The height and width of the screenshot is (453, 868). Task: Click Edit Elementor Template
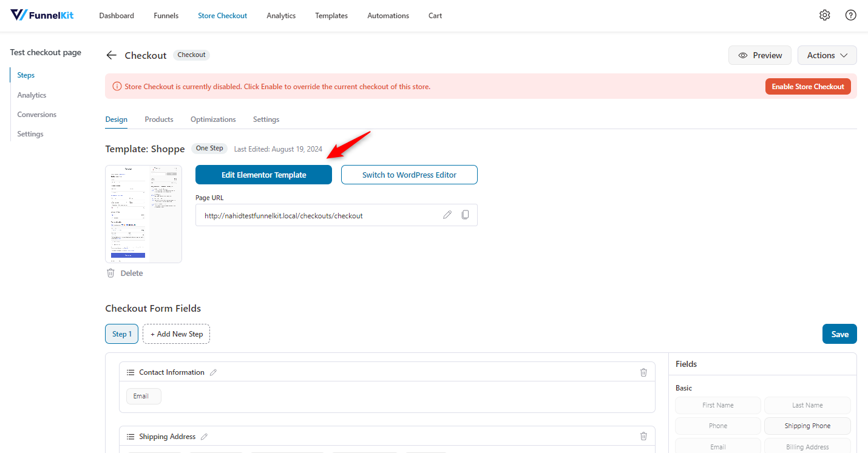[x=263, y=175]
